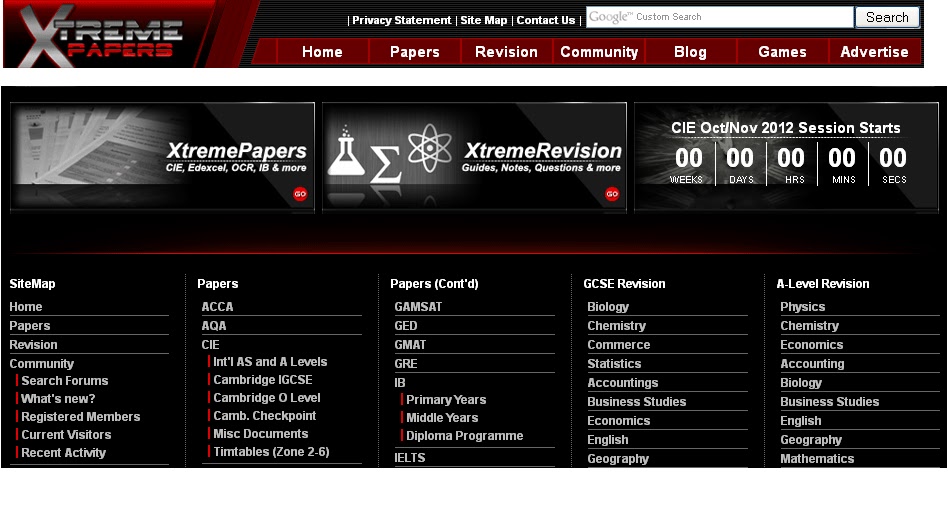
Task: Open GRE papers link
Action: click(406, 363)
